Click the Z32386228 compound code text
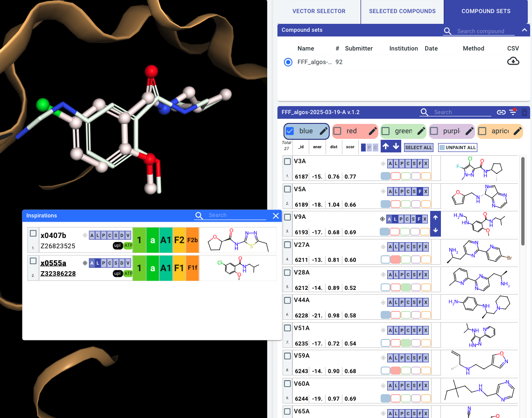 (58, 274)
